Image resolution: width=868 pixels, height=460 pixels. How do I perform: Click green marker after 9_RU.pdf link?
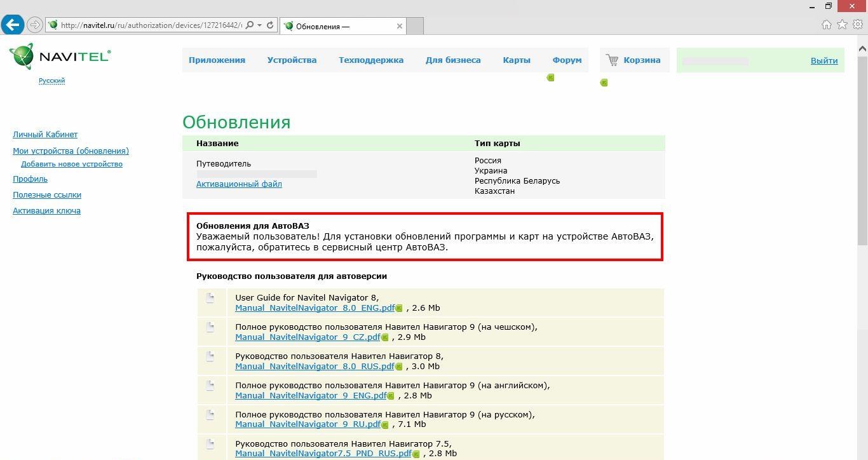point(385,425)
